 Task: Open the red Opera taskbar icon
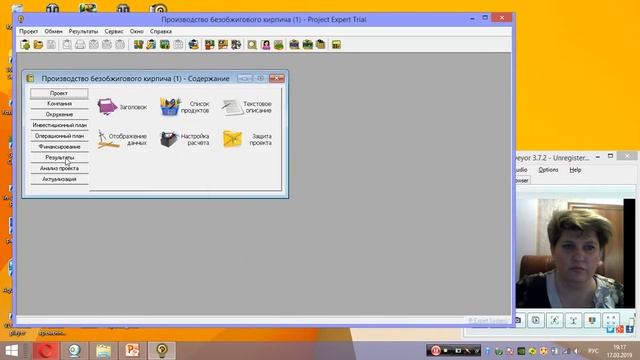pos(45,351)
